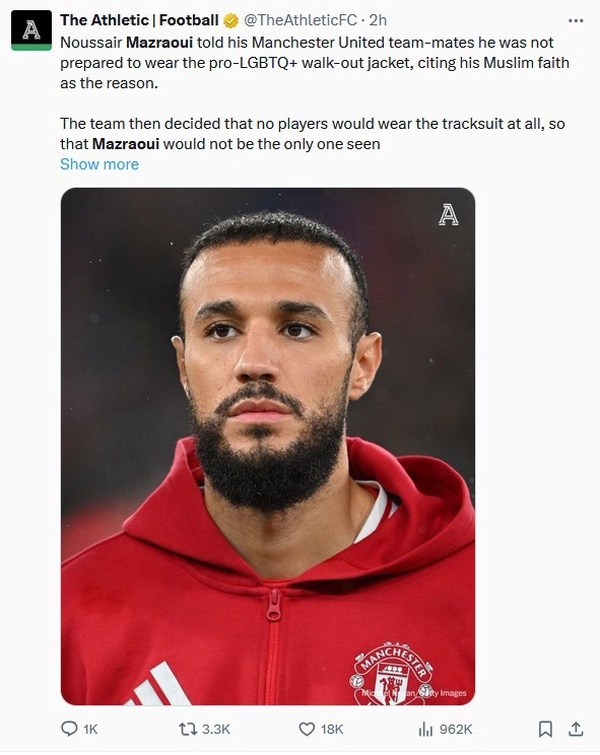Click bold Mazraoui before 'would not be'
The width and height of the screenshot is (600, 755).
click(x=126, y=143)
